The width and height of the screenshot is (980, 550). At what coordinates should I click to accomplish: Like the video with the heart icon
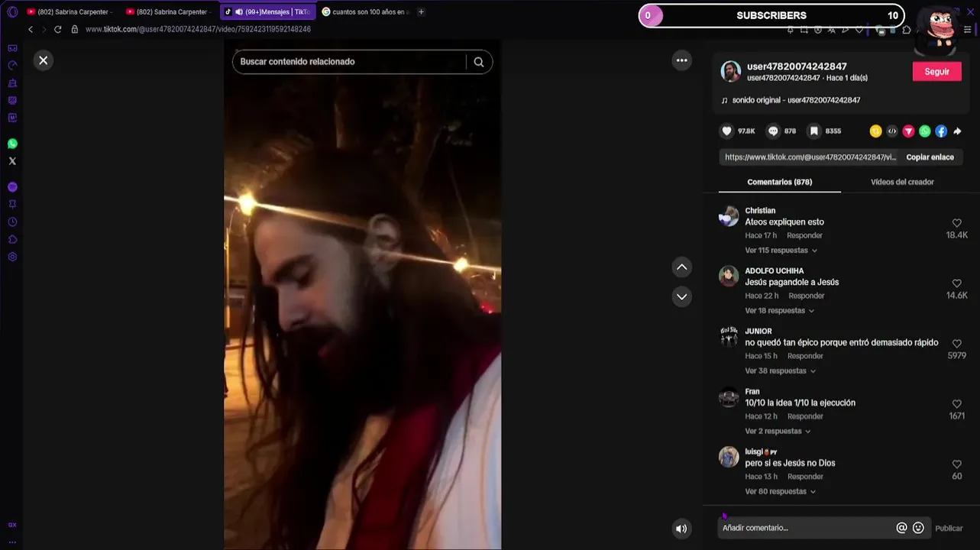[726, 131]
